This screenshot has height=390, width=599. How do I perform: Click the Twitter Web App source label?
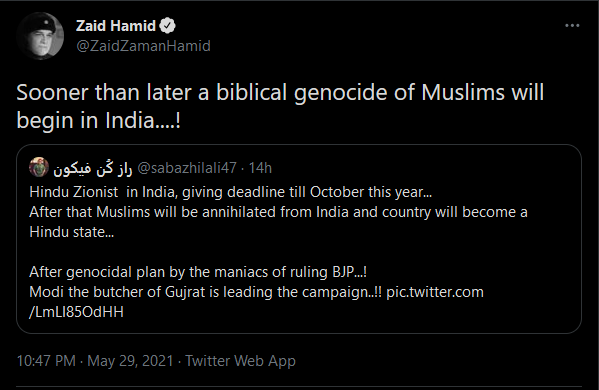click(x=240, y=361)
